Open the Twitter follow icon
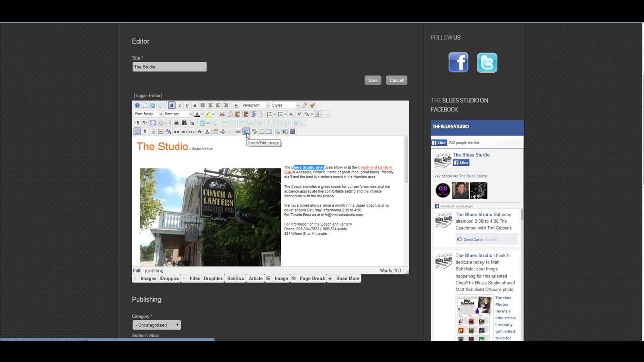Image resolution: width=644 pixels, height=362 pixels. pyautogui.click(x=487, y=63)
